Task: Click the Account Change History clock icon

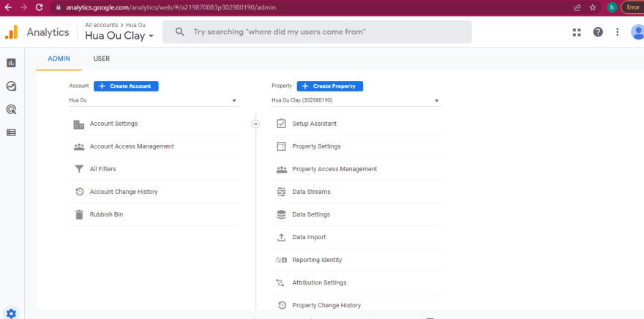Action: [x=79, y=192]
